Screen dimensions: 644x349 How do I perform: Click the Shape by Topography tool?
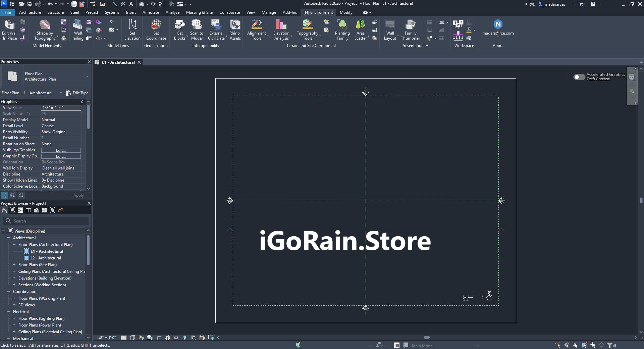point(45,30)
